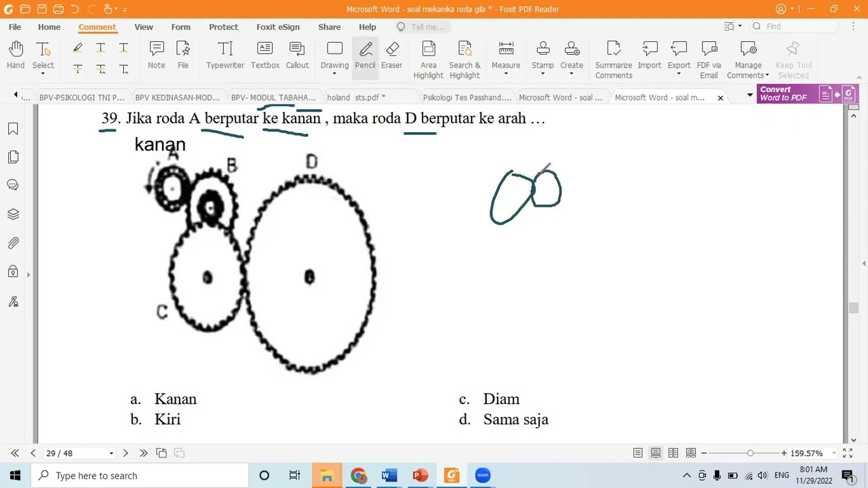868x488 pixels.
Task: Adjust the zoom slider handle
Action: coord(750,453)
